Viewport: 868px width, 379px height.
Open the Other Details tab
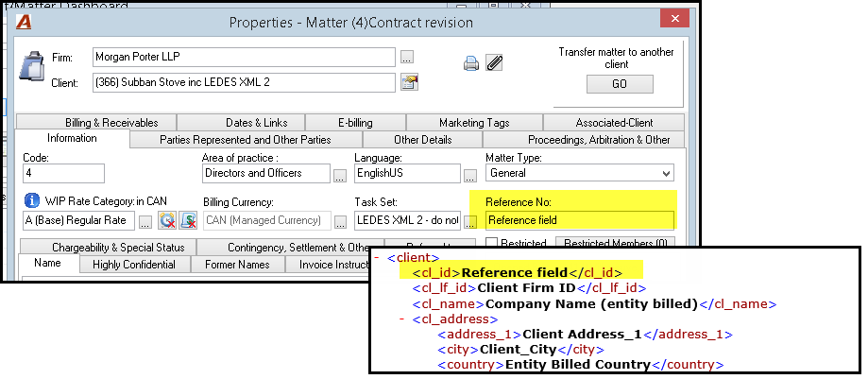(x=423, y=140)
